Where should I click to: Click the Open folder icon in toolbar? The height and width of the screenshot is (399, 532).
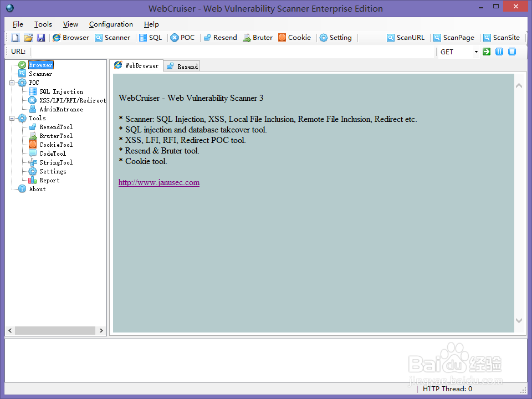coord(28,38)
